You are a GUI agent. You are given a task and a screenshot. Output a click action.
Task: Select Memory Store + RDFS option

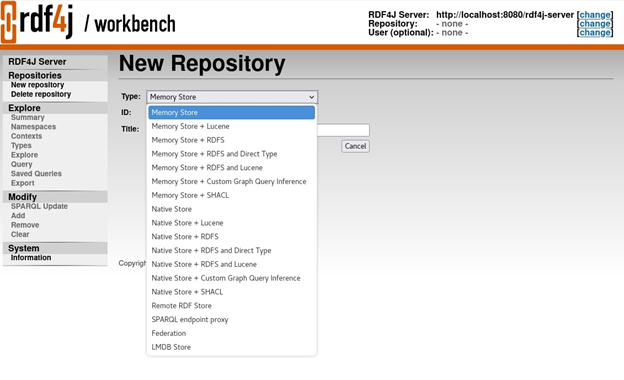pyautogui.click(x=232, y=140)
